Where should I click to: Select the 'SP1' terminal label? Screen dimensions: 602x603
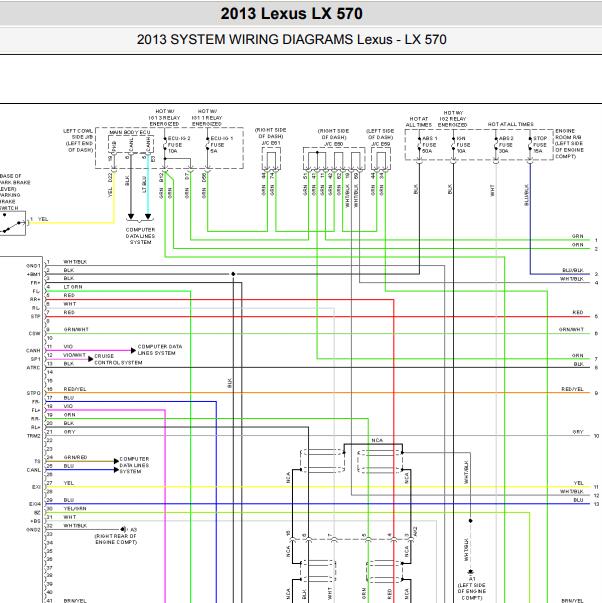point(36,359)
